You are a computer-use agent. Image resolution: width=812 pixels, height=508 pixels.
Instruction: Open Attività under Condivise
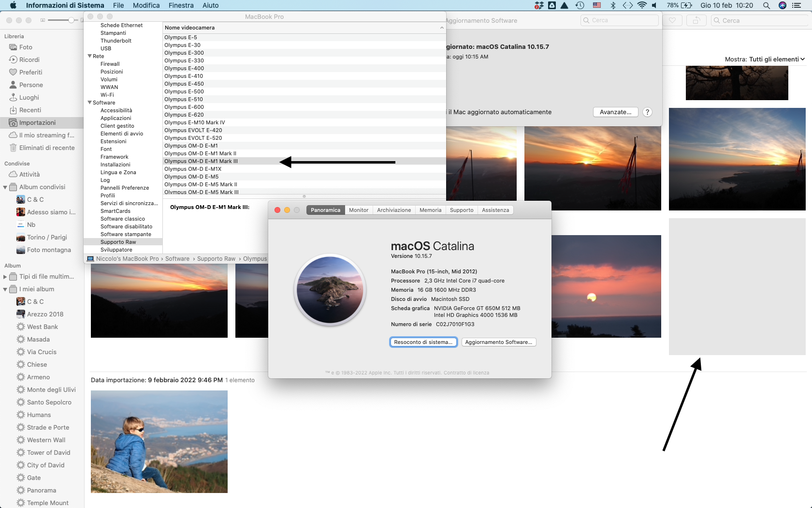tap(29, 174)
